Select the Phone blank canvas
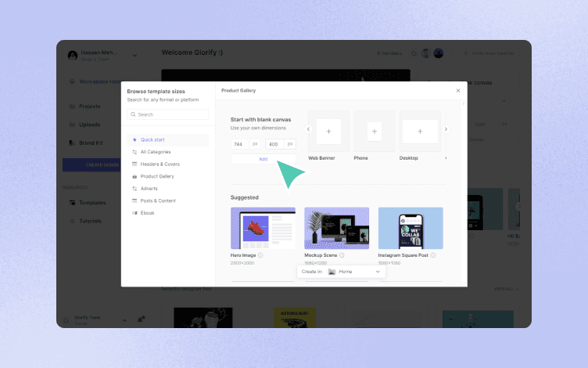Image resolution: width=588 pixels, height=368 pixels. tap(375, 132)
